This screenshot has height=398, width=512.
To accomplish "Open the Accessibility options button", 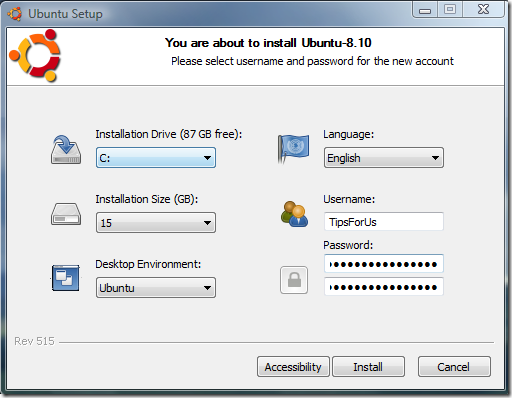I will pos(293,367).
